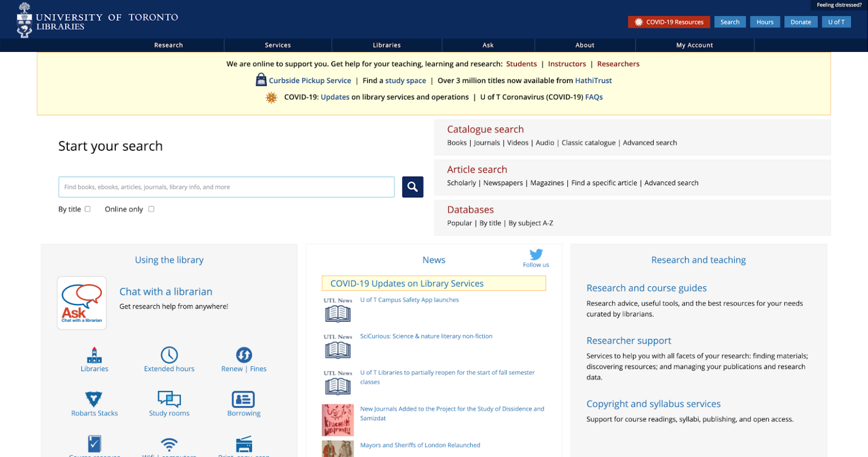Open the Libraries building icon
The height and width of the screenshot is (457, 868).
[94, 355]
